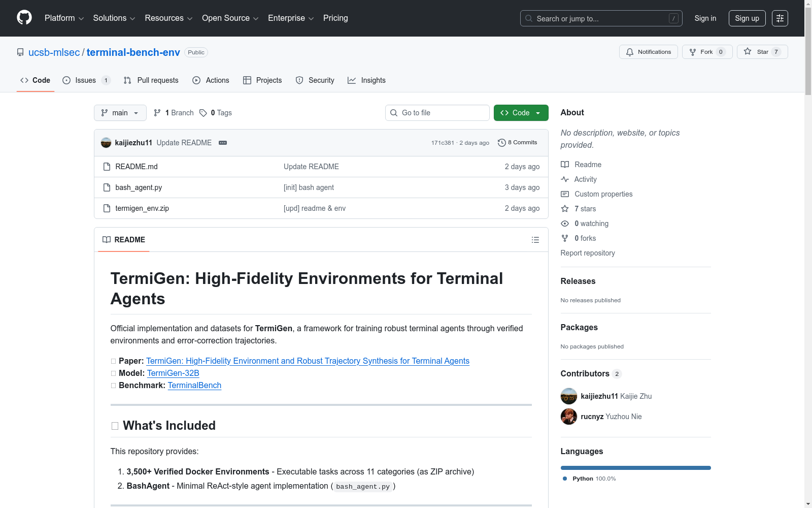Click the Activity pulse icon
This screenshot has width=812, height=508.
565,179
